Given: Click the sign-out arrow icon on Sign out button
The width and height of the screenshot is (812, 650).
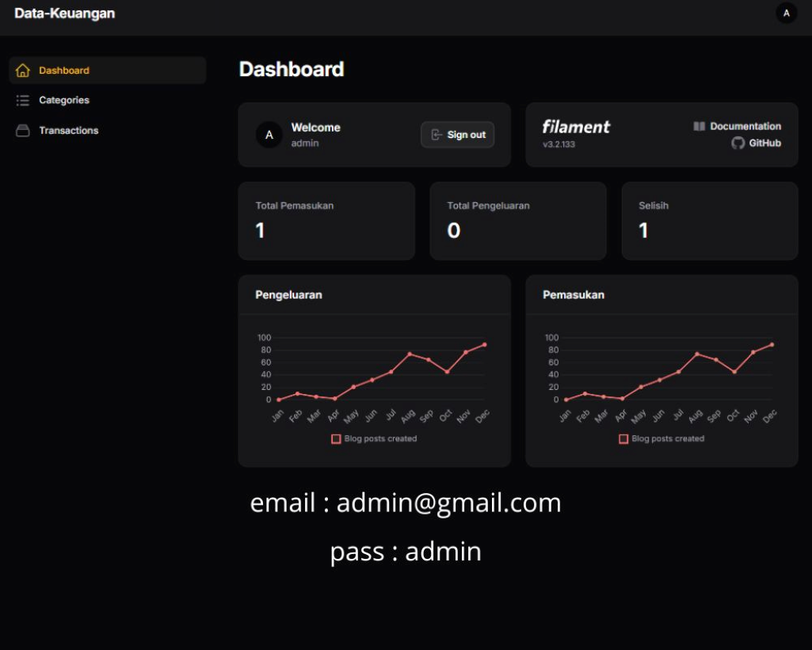Looking at the screenshot, I should (x=436, y=135).
